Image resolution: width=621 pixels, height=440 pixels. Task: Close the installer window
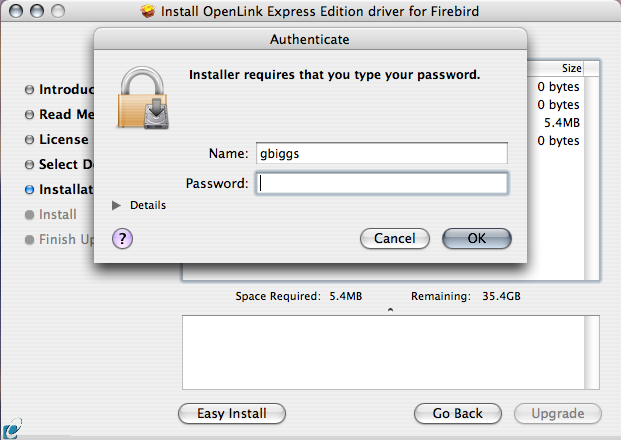click(14, 12)
